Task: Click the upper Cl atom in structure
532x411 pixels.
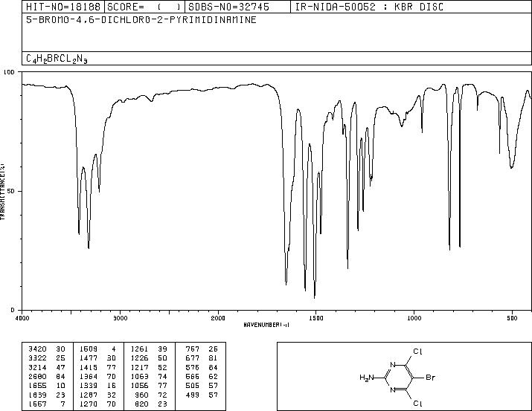Action: point(417,352)
